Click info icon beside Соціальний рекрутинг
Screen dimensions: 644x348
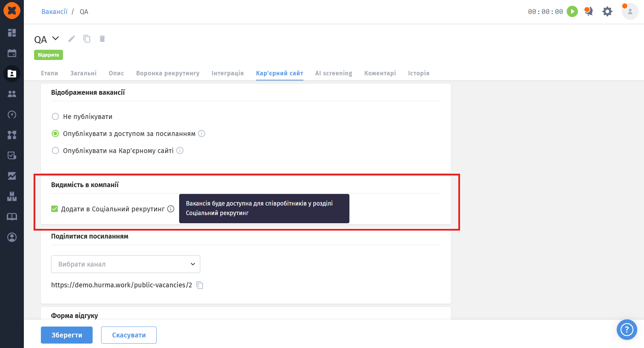[171, 209]
